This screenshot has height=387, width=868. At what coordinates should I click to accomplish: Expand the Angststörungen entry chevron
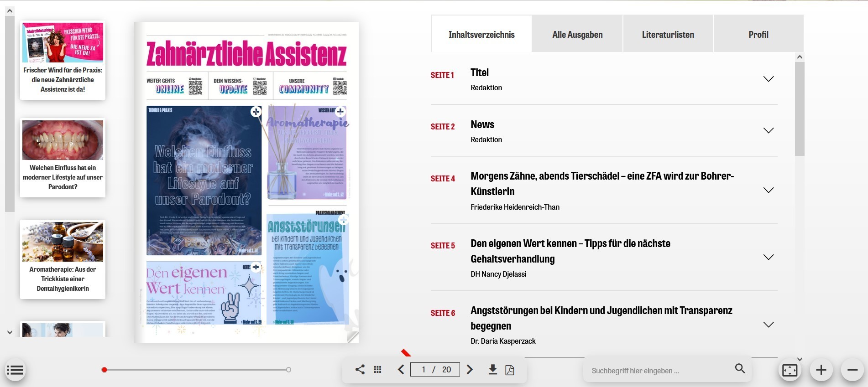point(769,325)
